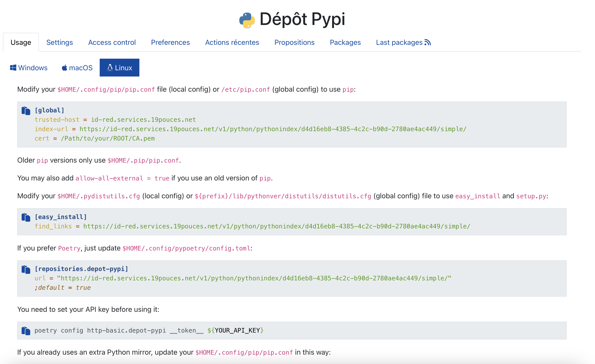Click the [repositories.depot-pypi] header text
This screenshot has height=364, width=595.
[81, 269]
